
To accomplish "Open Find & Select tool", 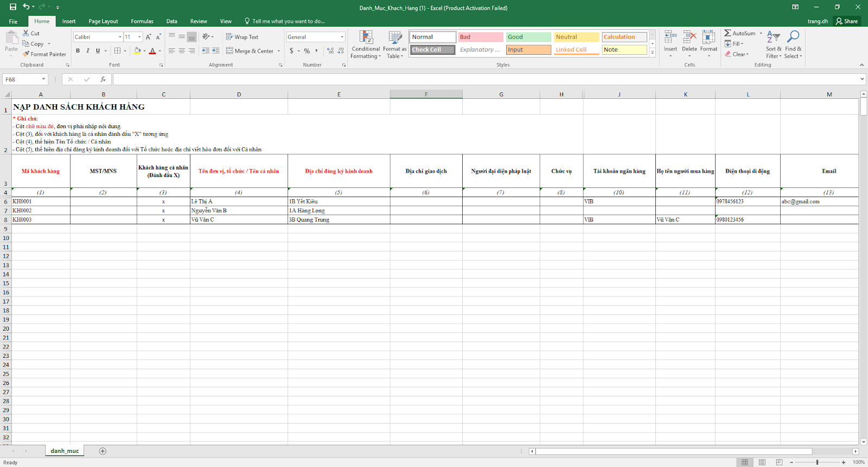I will click(x=793, y=38).
